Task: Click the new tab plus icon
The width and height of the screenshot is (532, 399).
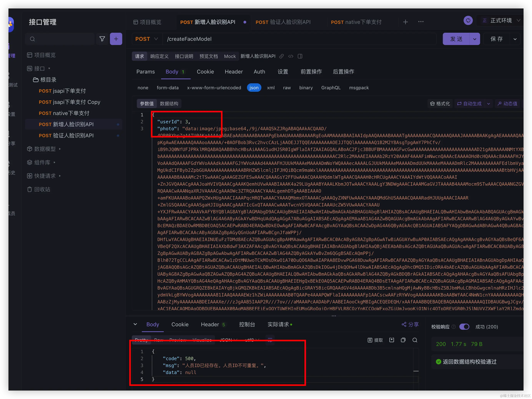Action: click(406, 22)
